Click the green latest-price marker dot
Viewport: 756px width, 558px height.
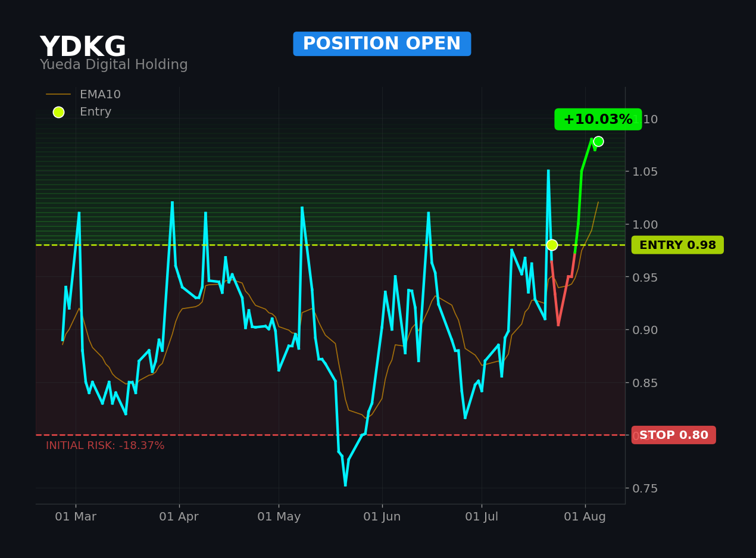click(598, 141)
